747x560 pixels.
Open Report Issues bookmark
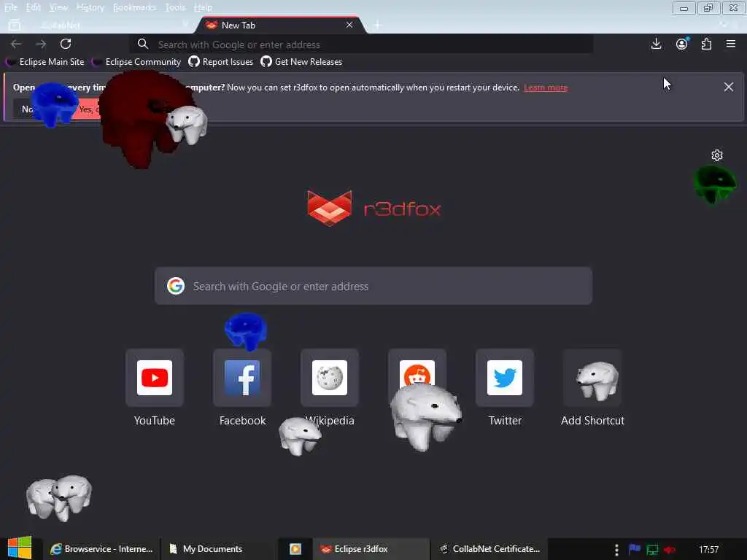click(221, 62)
